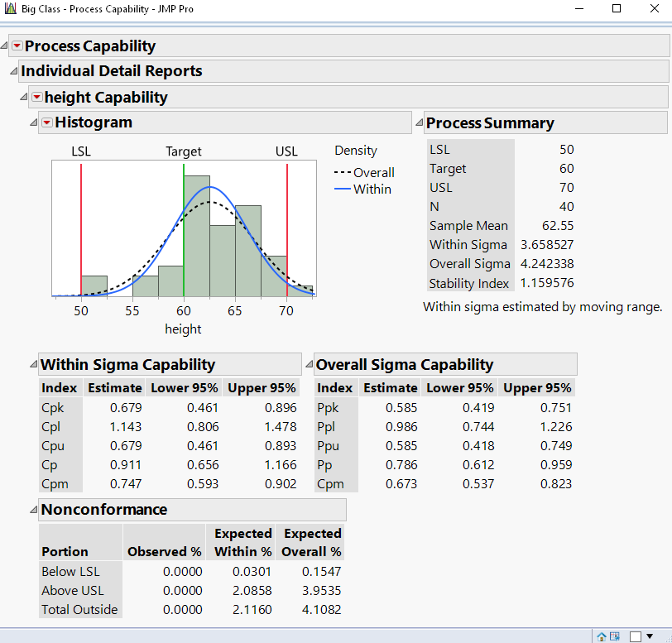The width and height of the screenshot is (672, 643).
Task: Collapse the Process Capability outline
Action: coord(4,46)
